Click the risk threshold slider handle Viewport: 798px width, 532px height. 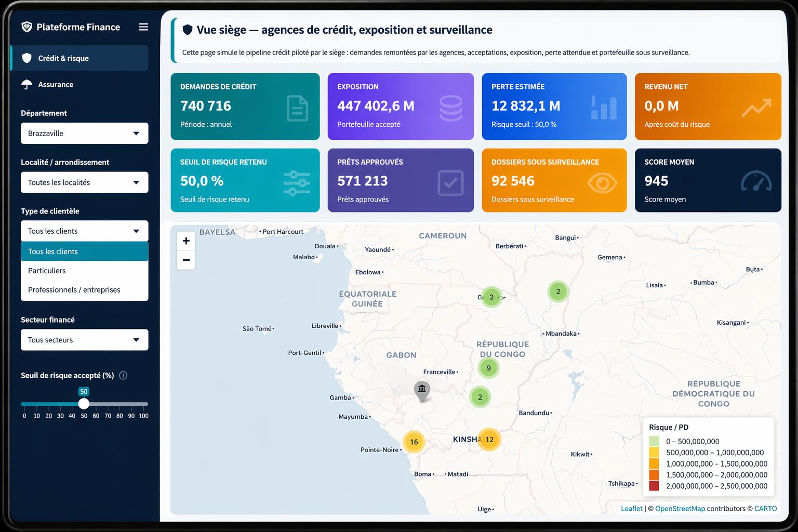point(84,404)
